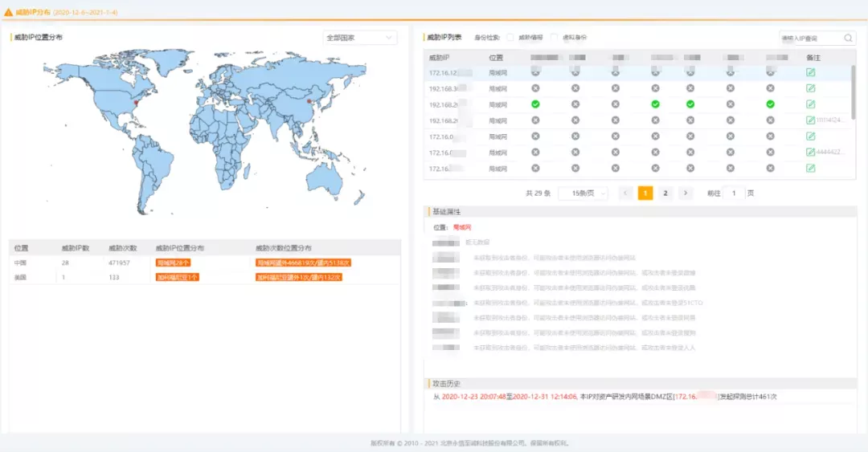Edit the note for the 192.168.3 row
Viewport: 868px width, 452px height.
pos(810,88)
